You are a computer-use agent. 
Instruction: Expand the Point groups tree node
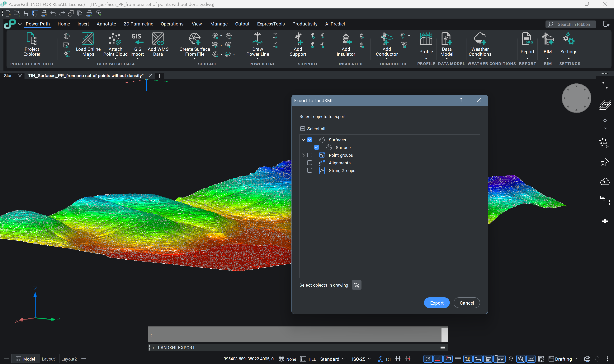tap(303, 155)
